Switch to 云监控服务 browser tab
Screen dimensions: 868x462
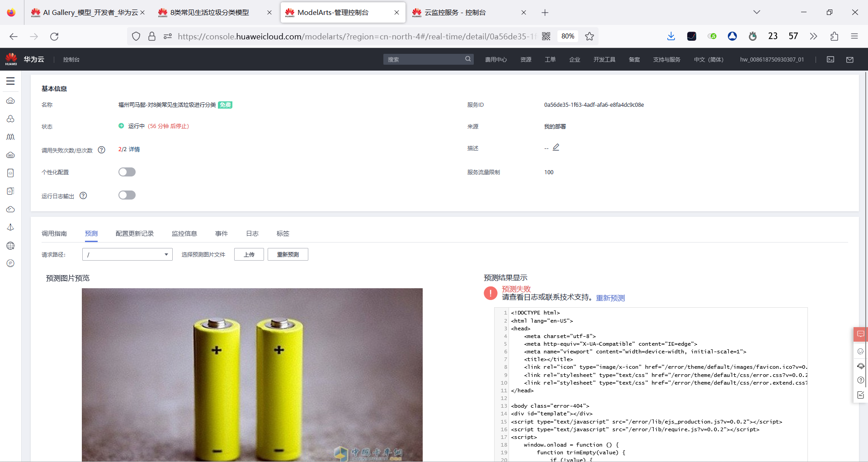tap(469, 13)
